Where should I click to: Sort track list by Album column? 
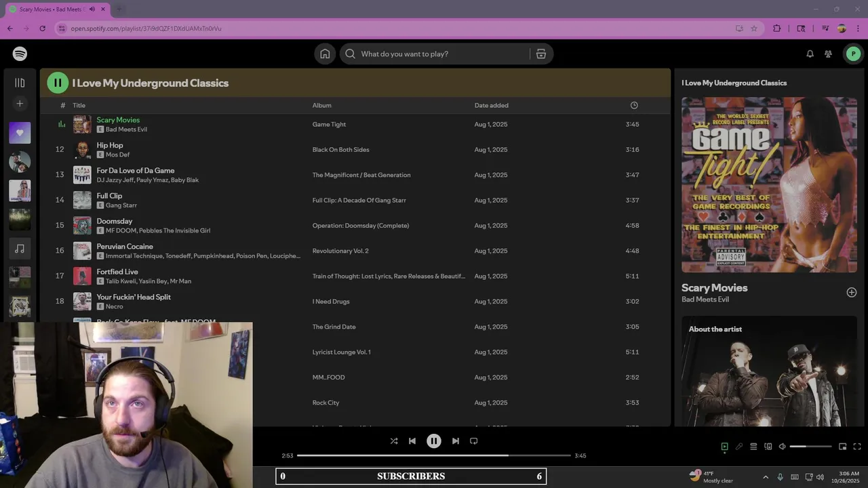tap(322, 105)
